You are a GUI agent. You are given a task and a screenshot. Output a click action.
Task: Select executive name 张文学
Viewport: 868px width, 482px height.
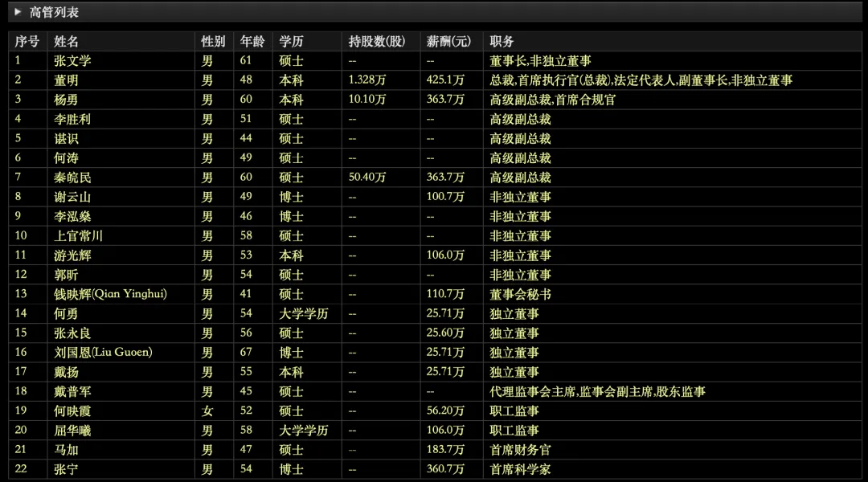click(73, 60)
